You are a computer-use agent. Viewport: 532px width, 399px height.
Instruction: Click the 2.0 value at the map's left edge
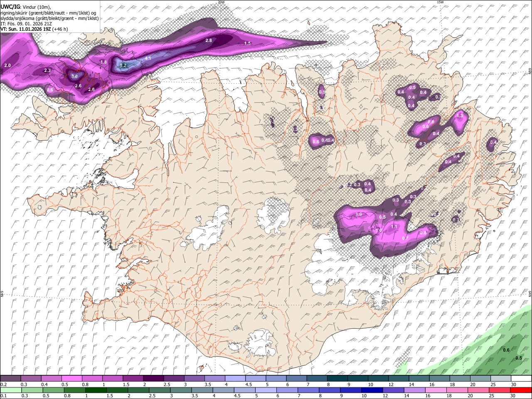[7, 66]
